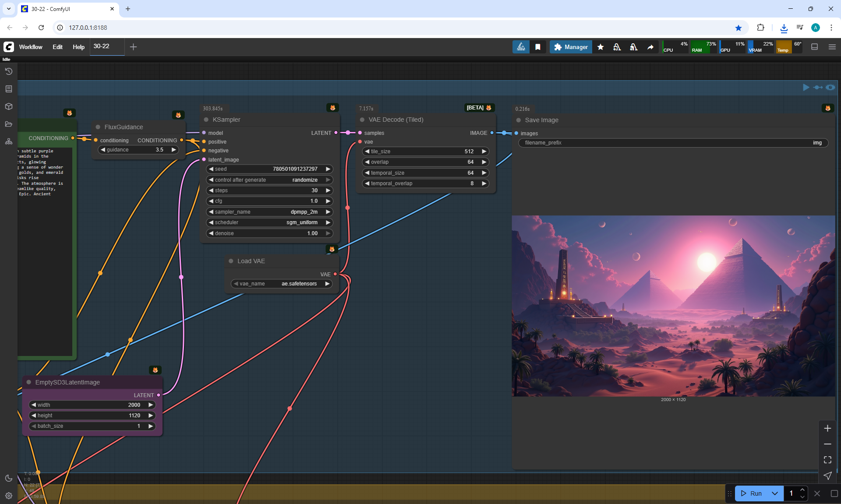The width and height of the screenshot is (841, 504).
Task: Click the Manager button
Action: 571,47
